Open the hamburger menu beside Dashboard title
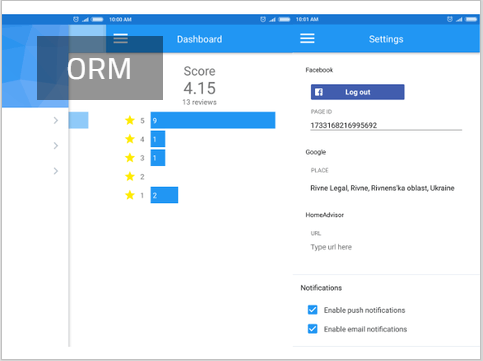 pyautogui.click(x=120, y=38)
